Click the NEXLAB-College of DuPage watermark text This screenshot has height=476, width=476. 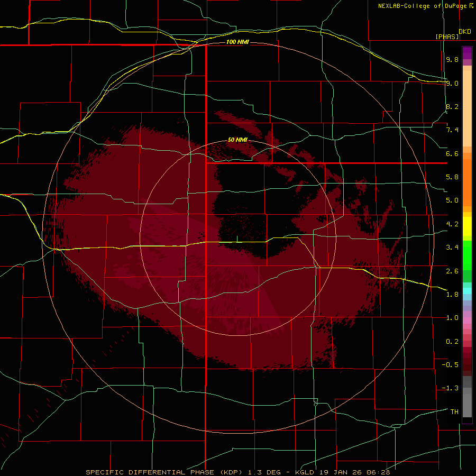425,6
